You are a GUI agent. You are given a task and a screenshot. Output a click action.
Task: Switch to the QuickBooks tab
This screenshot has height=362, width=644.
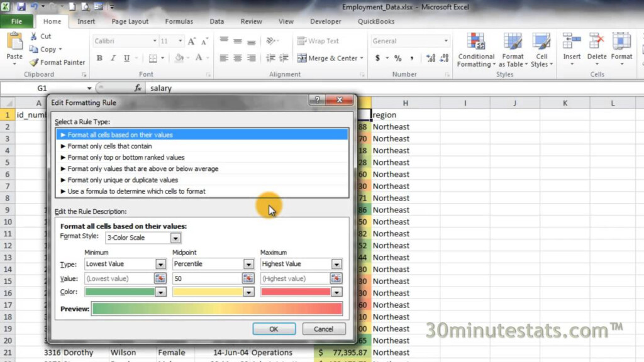[x=376, y=21]
